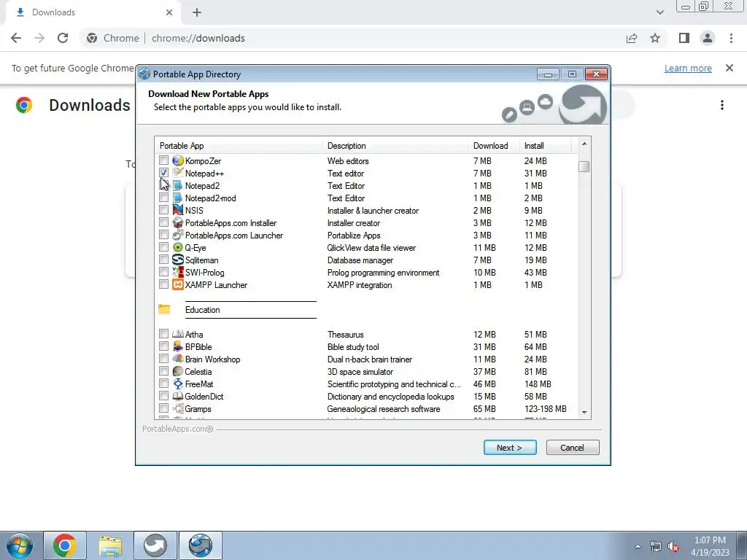This screenshot has width=747, height=560.
Task: Click the FreeMat app icon
Action: coord(178,384)
